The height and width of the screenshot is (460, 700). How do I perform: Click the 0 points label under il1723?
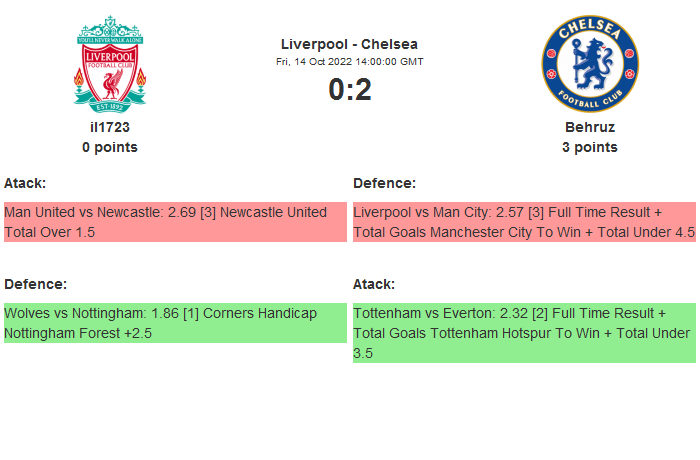point(110,147)
